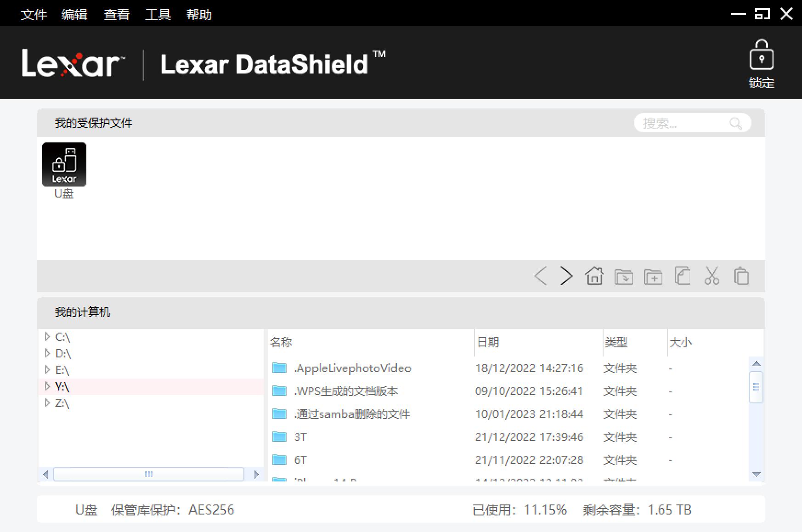Click the drive tree scroll left arrow
This screenshot has height=532, width=802.
pyautogui.click(x=45, y=474)
